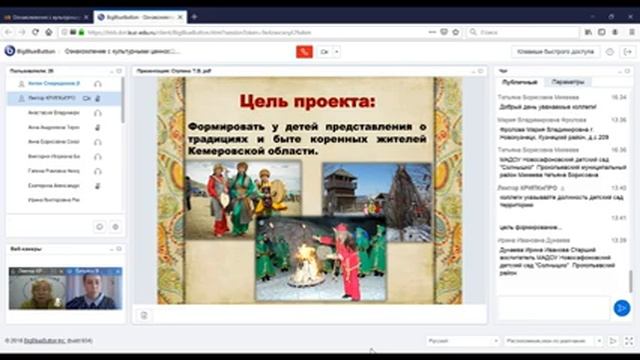Toggle the Firefox sidebar icon
Viewport: 640px width, 360px height.
602,32
